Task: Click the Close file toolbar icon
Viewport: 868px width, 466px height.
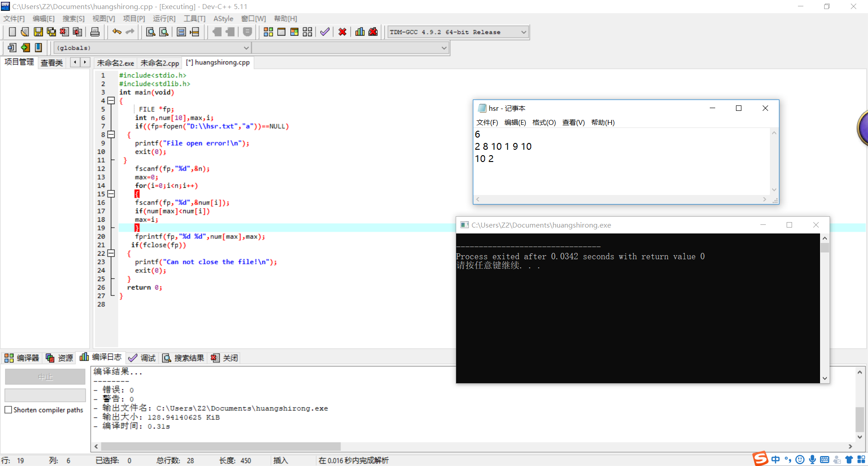Action: (65, 32)
